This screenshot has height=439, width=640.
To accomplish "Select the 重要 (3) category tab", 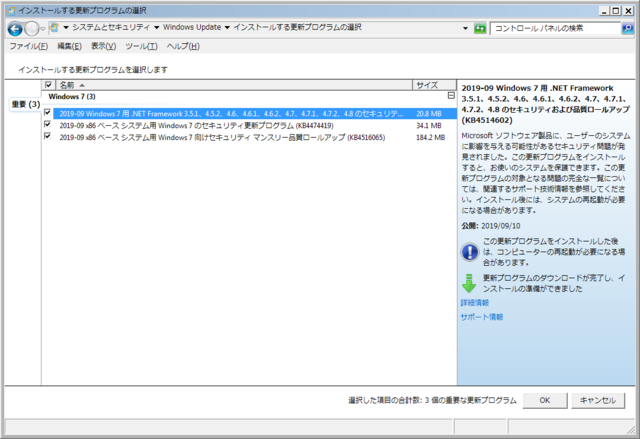I will click(25, 104).
